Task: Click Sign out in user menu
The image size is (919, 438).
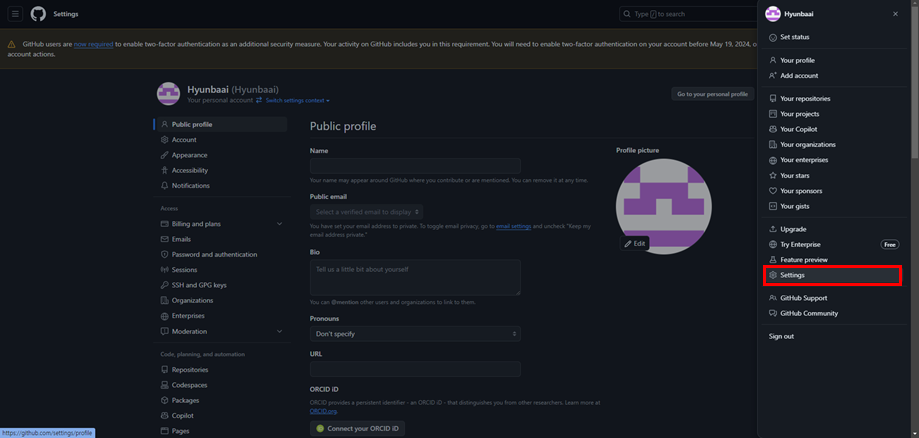Action: click(781, 337)
